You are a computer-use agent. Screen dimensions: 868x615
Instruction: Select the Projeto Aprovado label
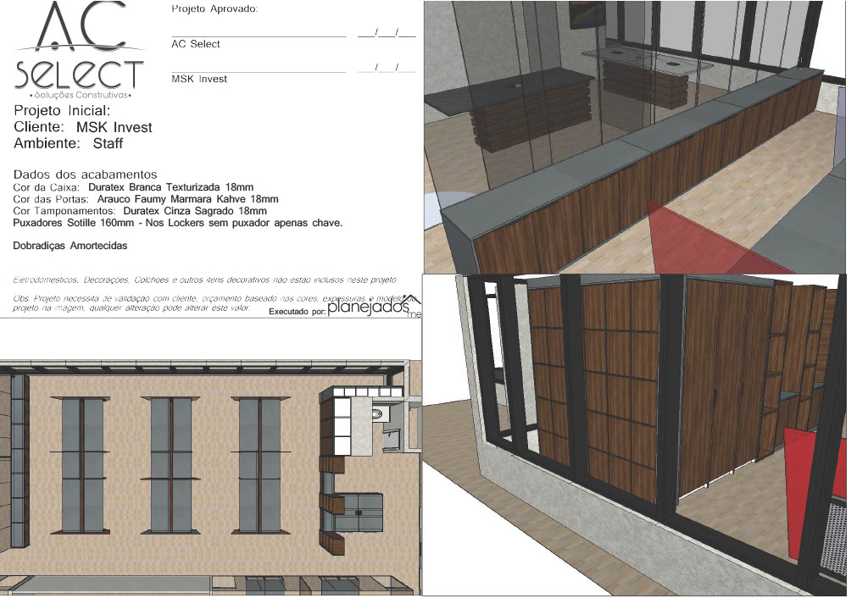[214, 9]
